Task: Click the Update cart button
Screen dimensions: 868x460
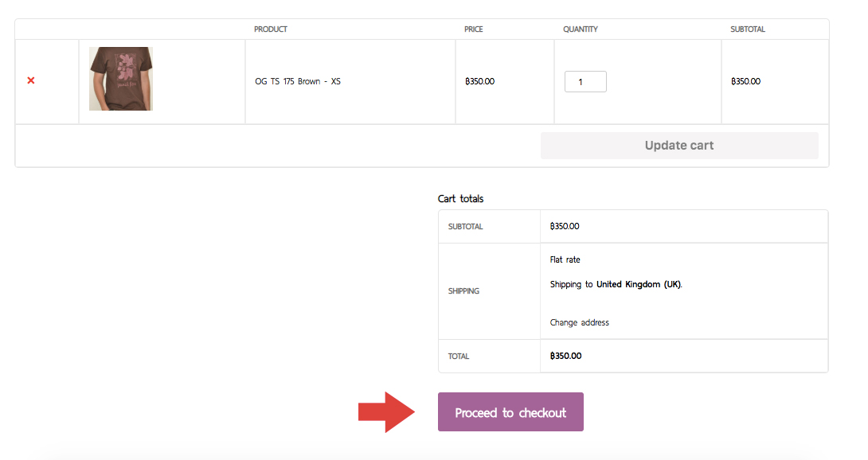Action: pos(679,146)
